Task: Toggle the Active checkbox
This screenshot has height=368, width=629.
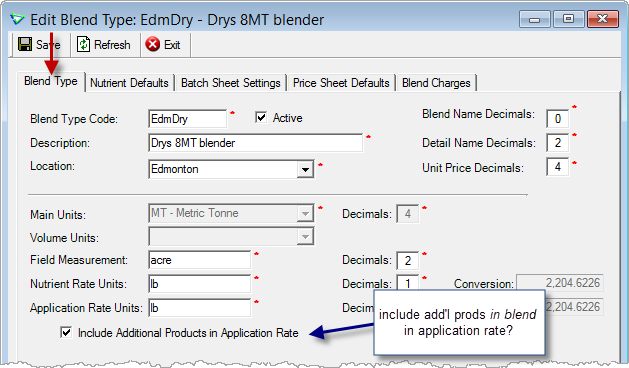Action: tap(261, 118)
